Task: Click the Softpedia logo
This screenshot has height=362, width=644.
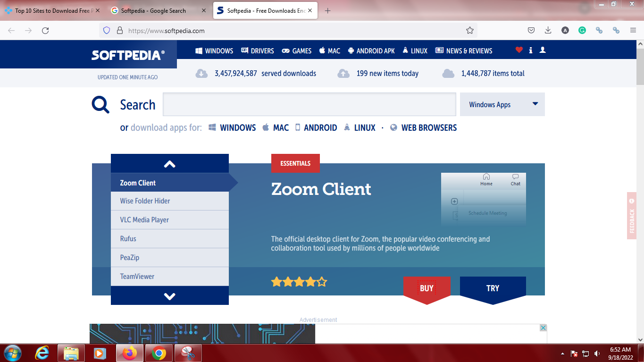Action: coord(128,55)
